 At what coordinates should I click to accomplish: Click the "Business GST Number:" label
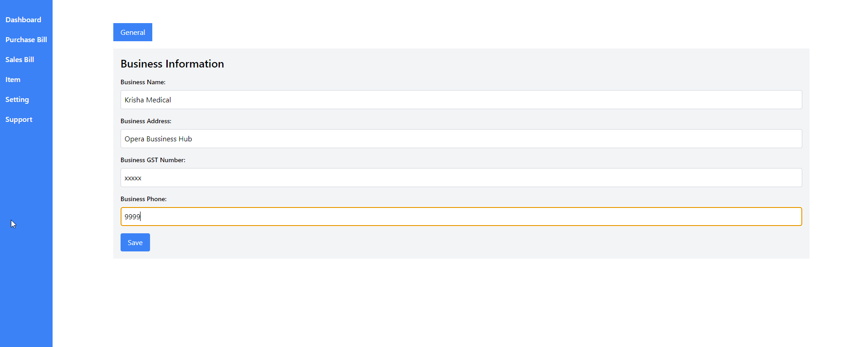point(153,160)
